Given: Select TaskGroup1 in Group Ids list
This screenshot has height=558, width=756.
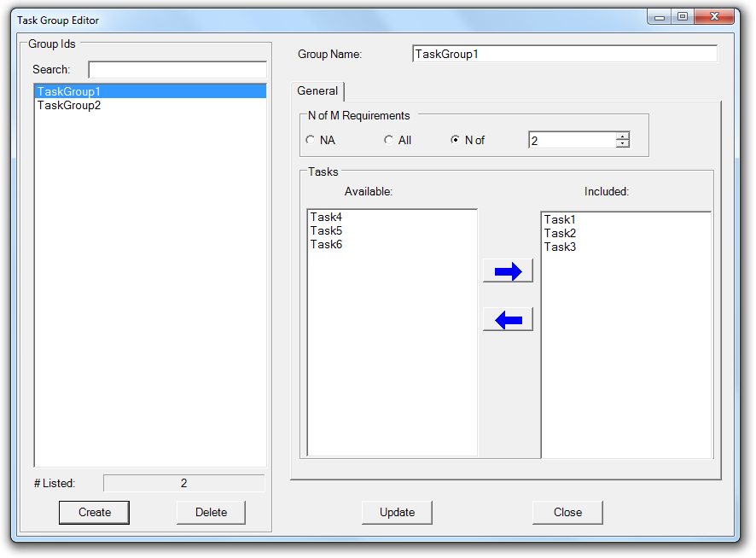Looking at the screenshot, I should pos(69,91).
